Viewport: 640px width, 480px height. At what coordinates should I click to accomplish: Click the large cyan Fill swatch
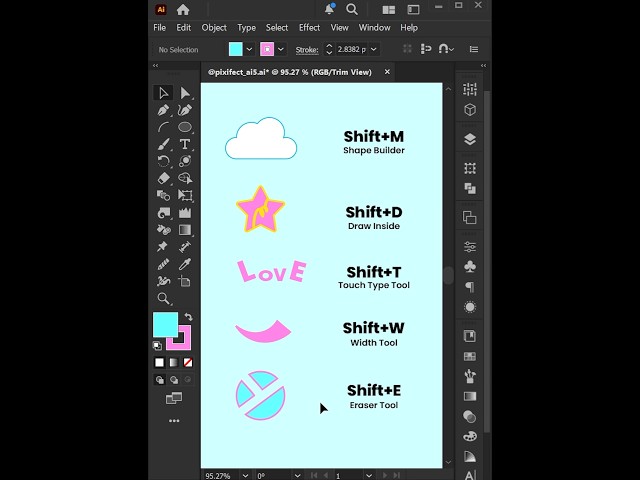click(165, 324)
